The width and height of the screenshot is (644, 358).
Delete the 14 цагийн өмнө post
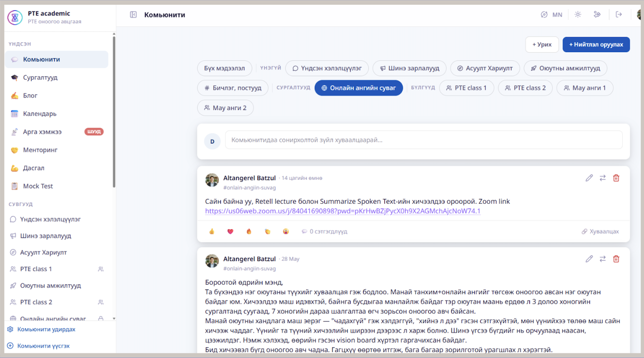[x=616, y=178]
